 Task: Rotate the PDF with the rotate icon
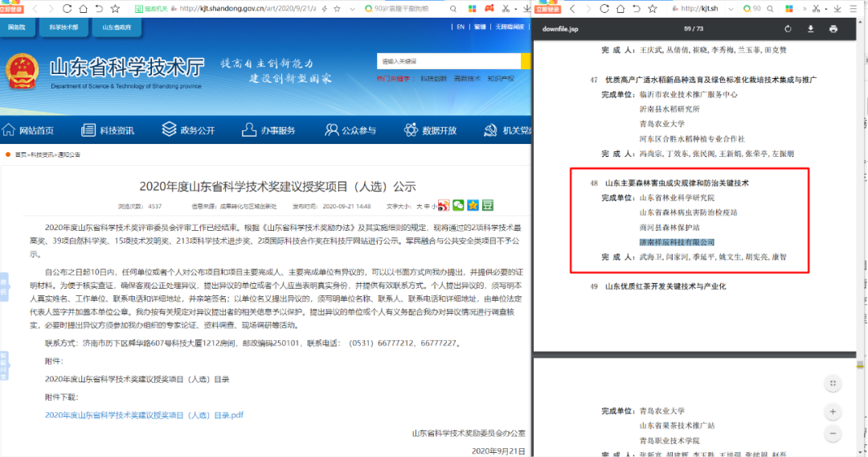(788, 29)
